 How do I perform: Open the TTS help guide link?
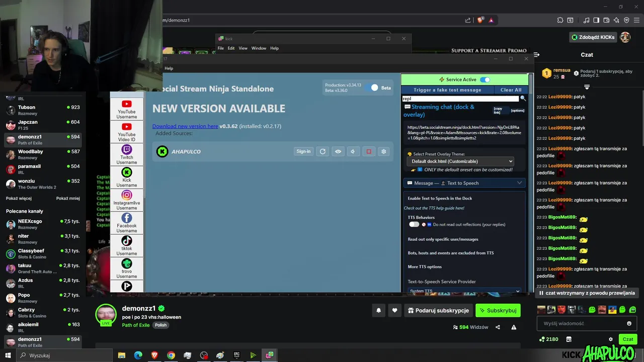[x=434, y=208]
